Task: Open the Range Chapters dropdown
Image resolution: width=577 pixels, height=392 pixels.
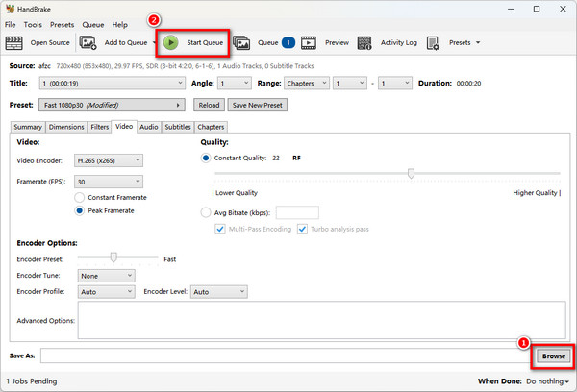Action: [x=307, y=83]
